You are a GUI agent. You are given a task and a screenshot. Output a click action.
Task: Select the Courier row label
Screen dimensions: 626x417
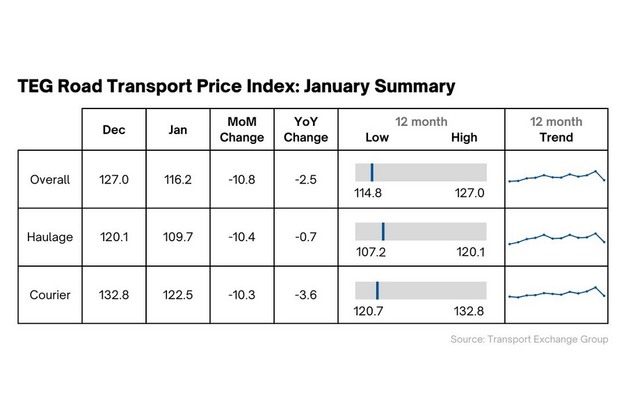click(x=50, y=295)
